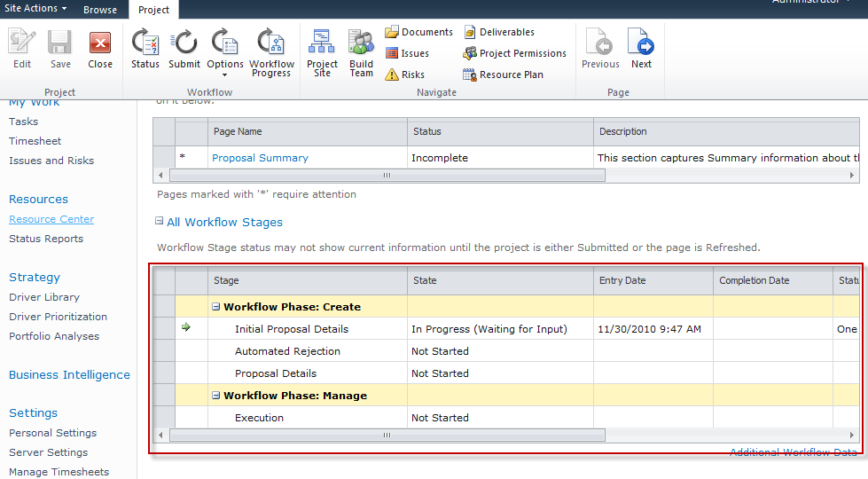Screen dimensions: 868x479
Task: Switch to the Browse tab
Action: coord(100,10)
